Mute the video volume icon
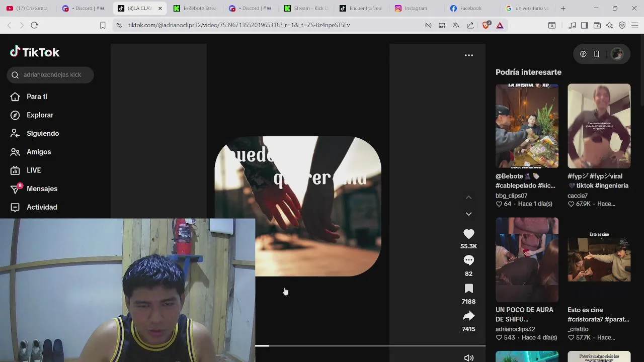Image resolution: width=644 pixels, height=362 pixels. pos(468,358)
